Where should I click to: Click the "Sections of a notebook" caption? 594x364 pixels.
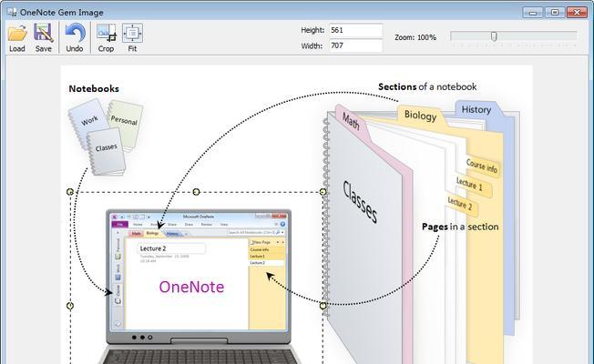[x=427, y=86]
